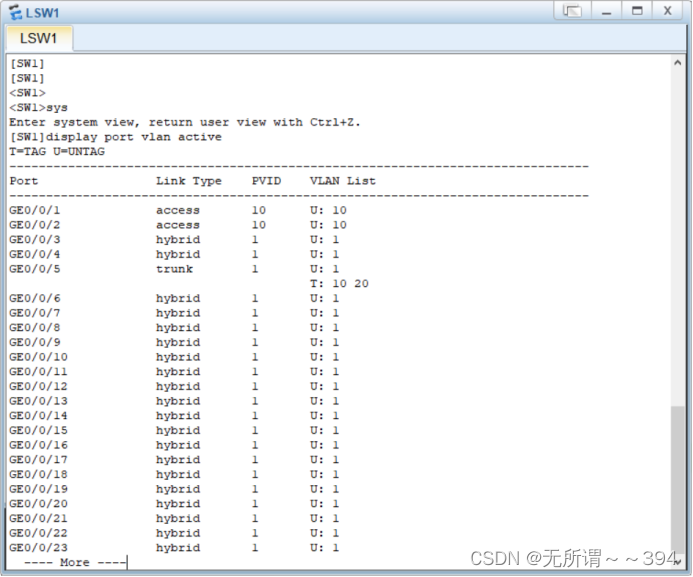Viewport: 693px width, 577px height.
Task: Click 'U: 1' VLAN list of GE0/0/13
Action: tap(325, 401)
